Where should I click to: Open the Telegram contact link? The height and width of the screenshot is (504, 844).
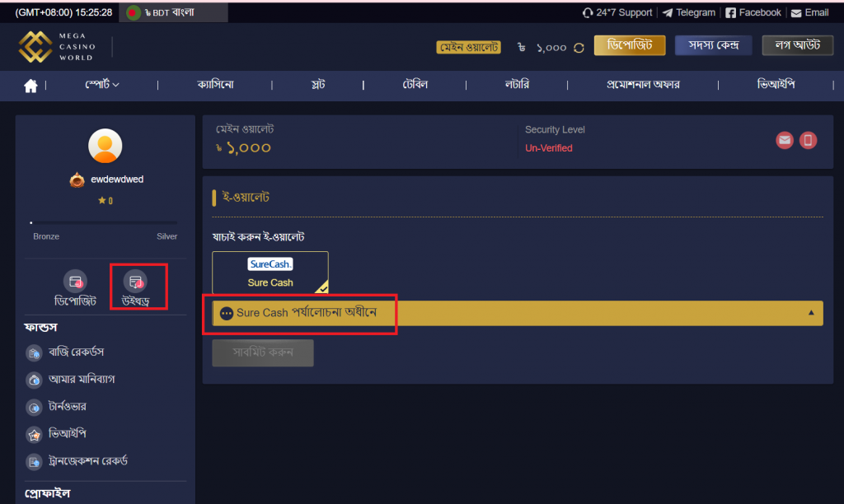click(689, 12)
